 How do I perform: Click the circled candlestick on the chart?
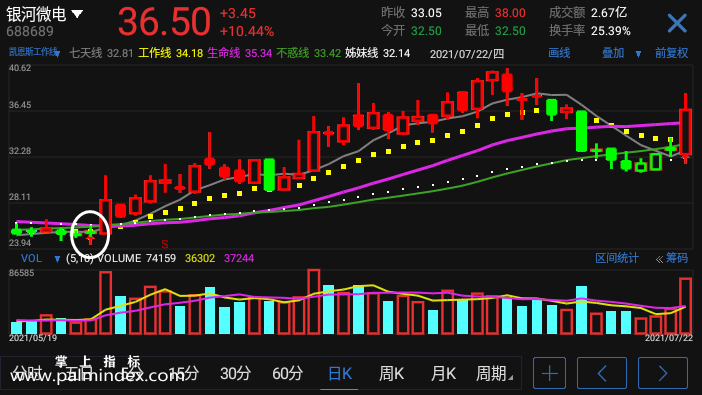(90, 233)
